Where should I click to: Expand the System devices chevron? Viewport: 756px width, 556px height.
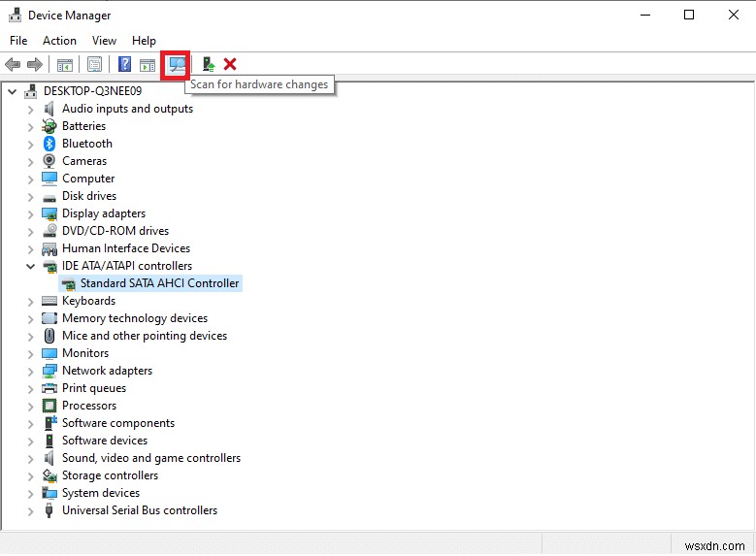pyautogui.click(x=30, y=494)
